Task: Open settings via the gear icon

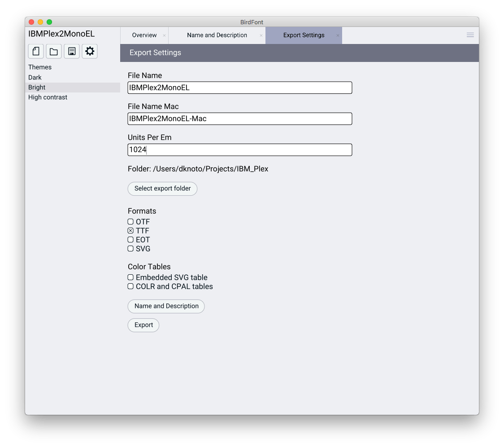Action: (90, 51)
